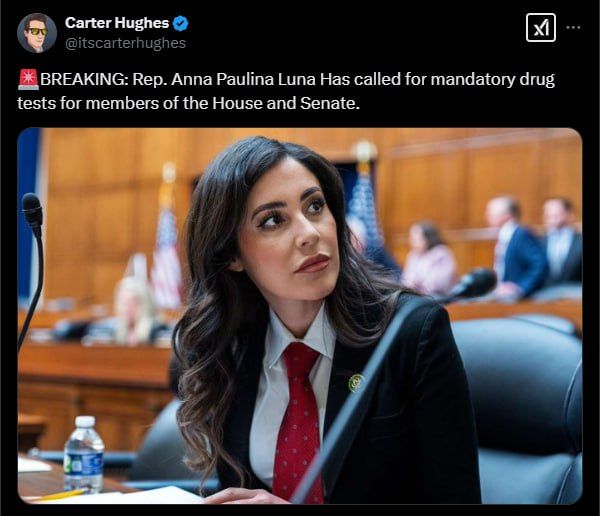Open the Grok explain-post icon
The width and height of the screenshot is (600, 516).
click(540, 28)
